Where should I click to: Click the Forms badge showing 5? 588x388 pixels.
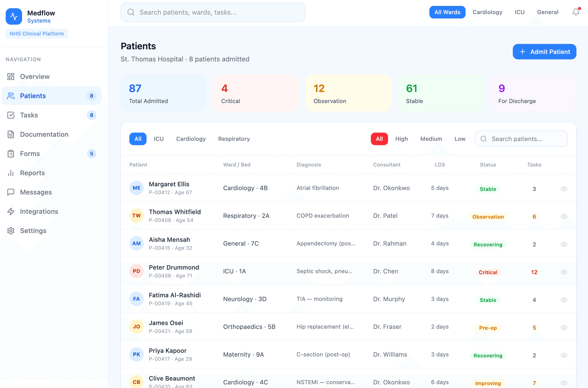point(92,154)
